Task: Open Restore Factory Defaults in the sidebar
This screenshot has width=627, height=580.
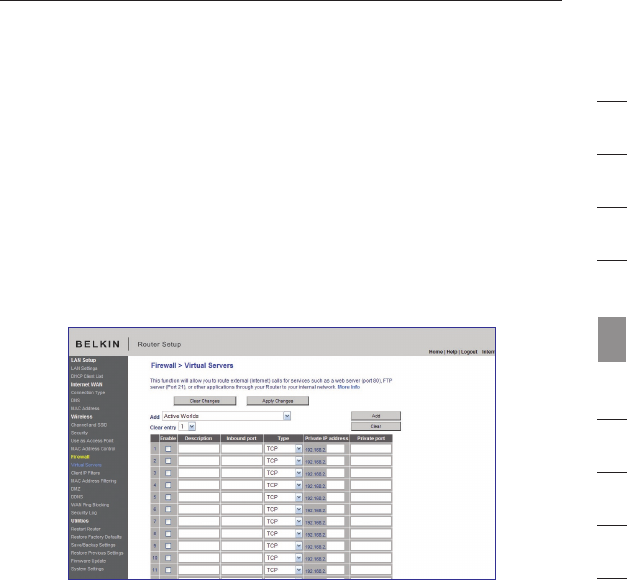Action: click(x=96, y=537)
